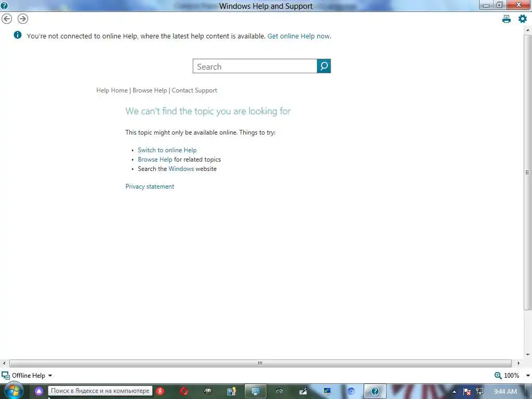
Task: Follow the 'Switch to online Help' link
Action: 167,150
